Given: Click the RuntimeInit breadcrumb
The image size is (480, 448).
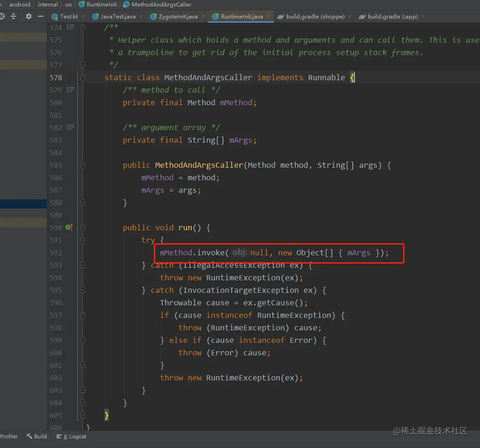Looking at the screenshot, I should (x=98, y=5).
